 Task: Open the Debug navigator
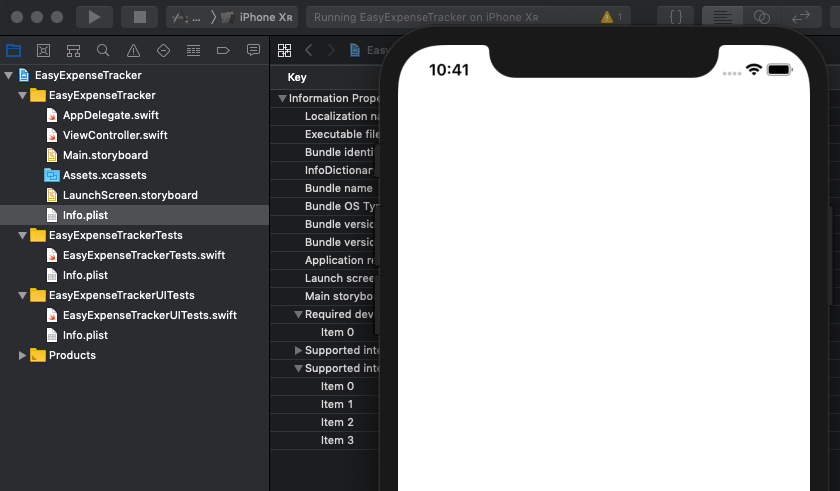pyautogui.click(x=193, y=50)
